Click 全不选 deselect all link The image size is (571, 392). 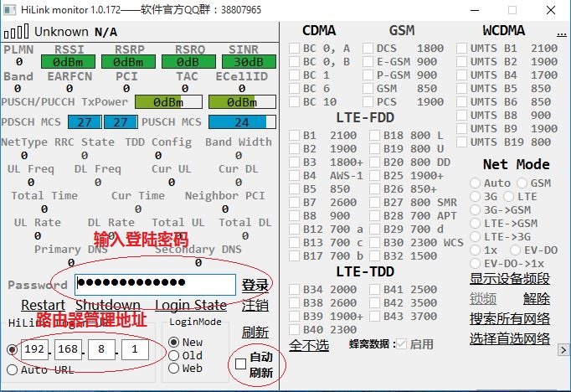pos(309,345)
